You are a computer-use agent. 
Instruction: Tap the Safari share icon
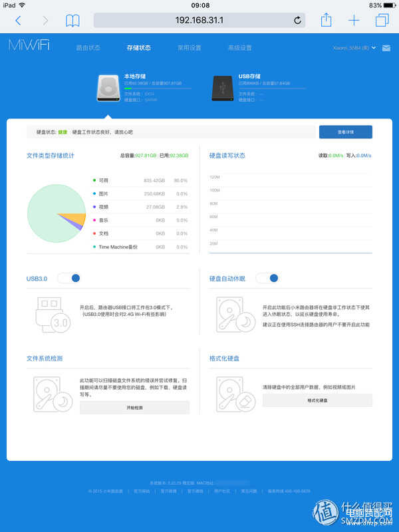(326, 21)
